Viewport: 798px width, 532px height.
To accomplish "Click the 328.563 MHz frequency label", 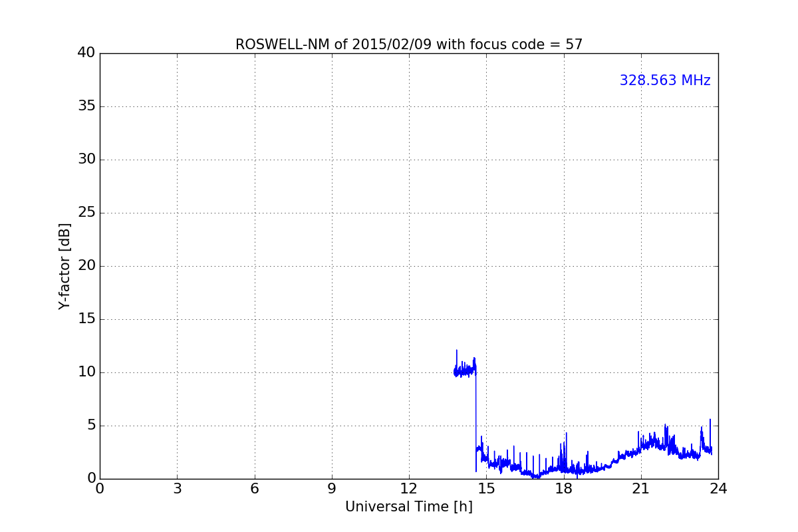I will [x=665, y=80].
